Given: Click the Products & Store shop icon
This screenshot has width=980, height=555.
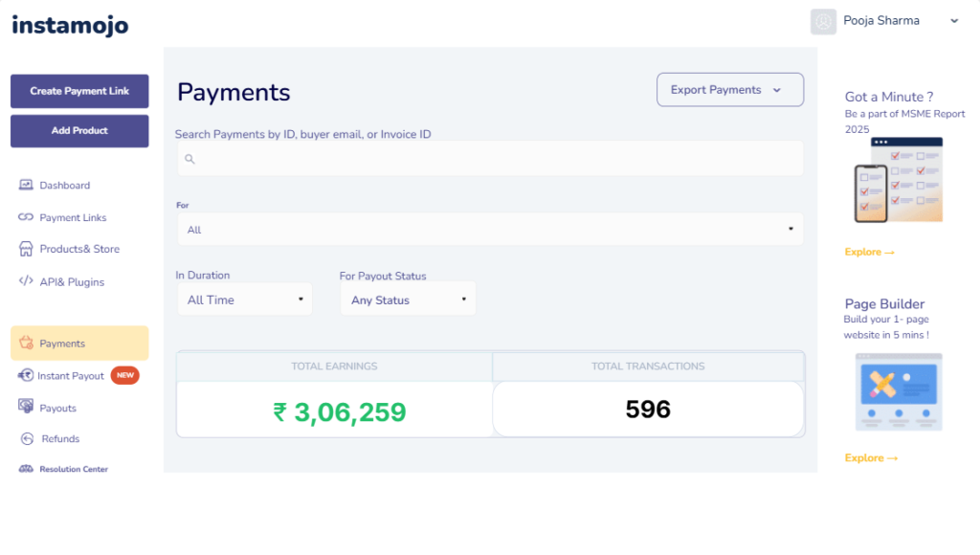Looking at the screenshot, I should point(26,249).
